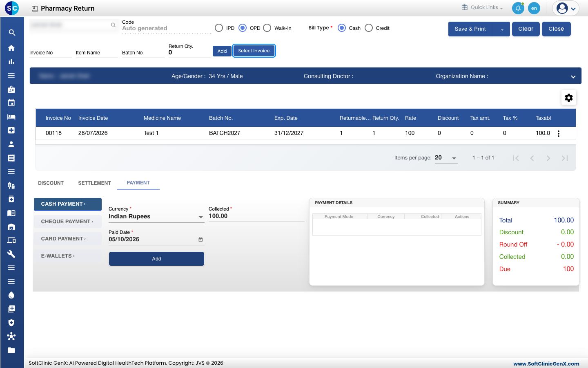
Task: Open the folder icon in sidebar
Action: point(11,350)
